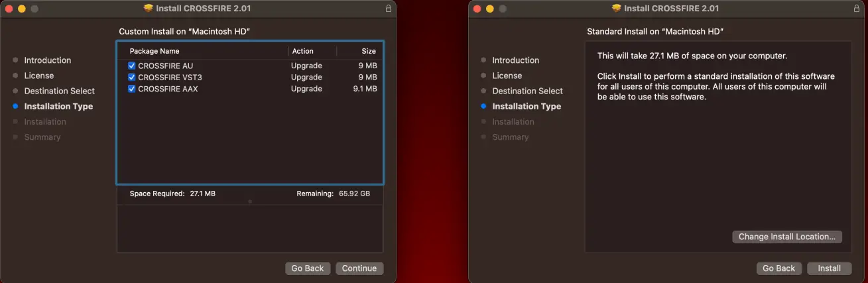Click package icon in right window title
This screenshot has width=868, height=283.
coord(617,9)
